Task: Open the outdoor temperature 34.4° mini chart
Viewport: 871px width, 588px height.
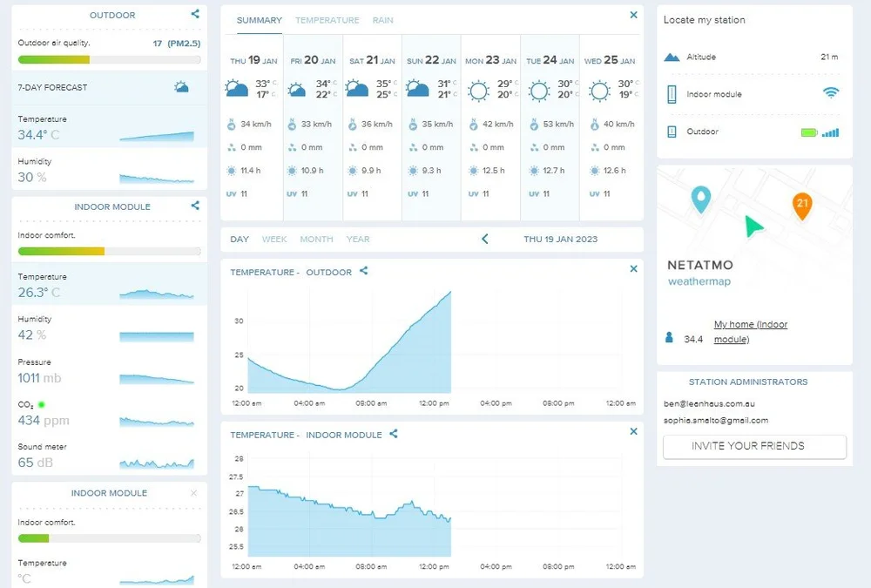Action: [x=157, y=136]
